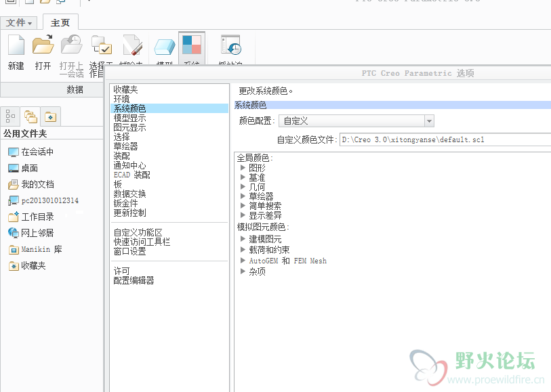Expand the Geometry (几何) color group

(243, 186)
